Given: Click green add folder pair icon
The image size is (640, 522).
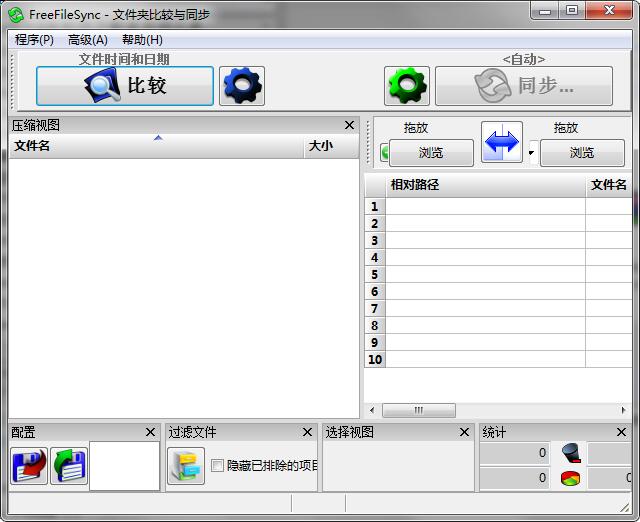Looking at the screenshot, I should 384,153.
